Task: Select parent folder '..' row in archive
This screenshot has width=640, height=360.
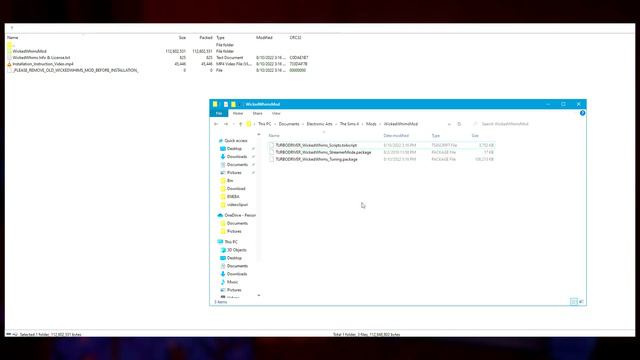Action: [10, 45]
